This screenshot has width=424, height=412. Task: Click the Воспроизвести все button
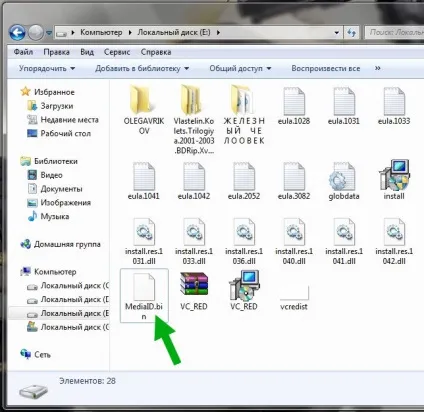(x=326, y=68)
